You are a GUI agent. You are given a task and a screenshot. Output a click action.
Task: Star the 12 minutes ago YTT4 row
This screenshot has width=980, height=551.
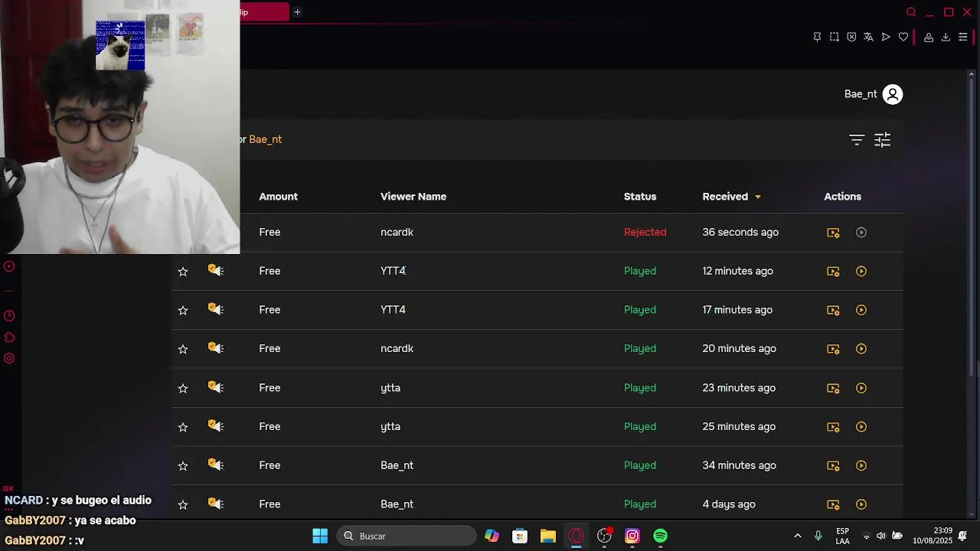[x=183, y=271]
